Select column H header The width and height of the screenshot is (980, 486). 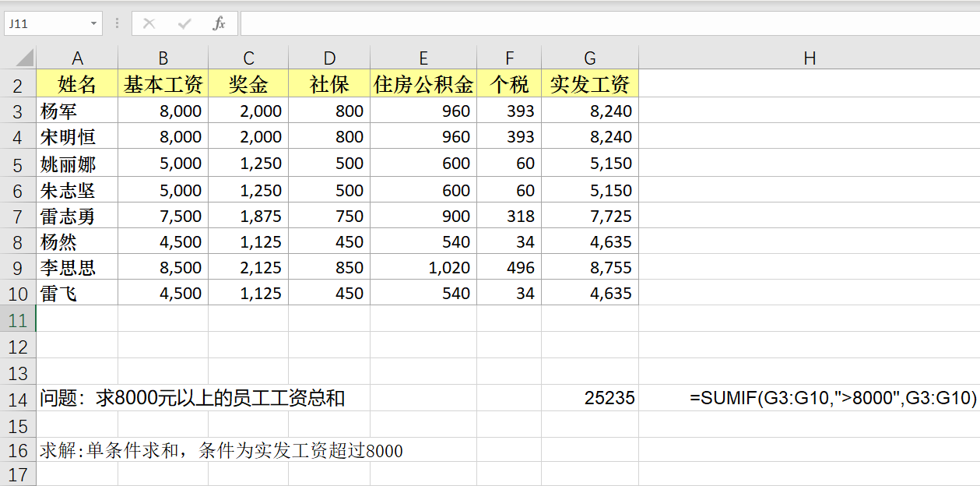click(x=810, y=58)
